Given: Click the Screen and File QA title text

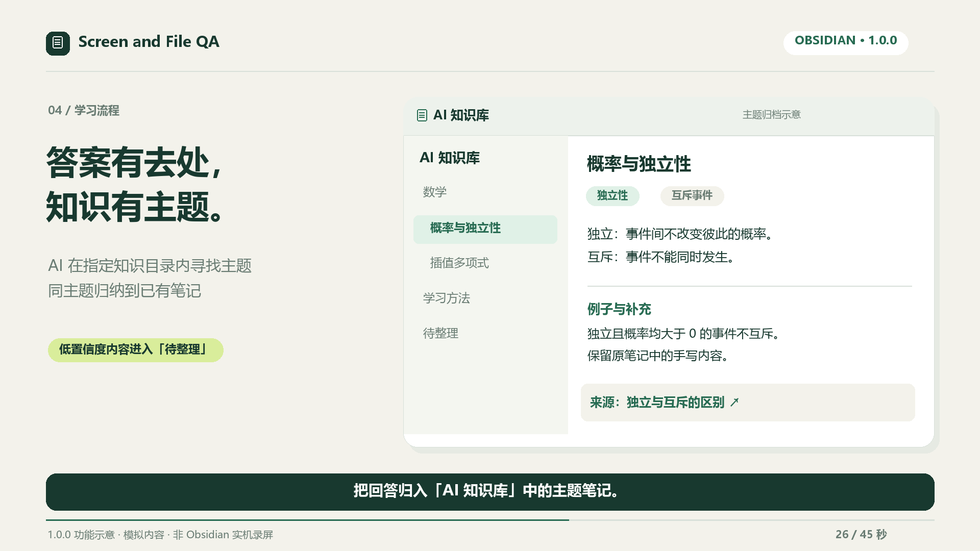Looking at the screenshot, I should pyautogui.click(x=149, y=42).
